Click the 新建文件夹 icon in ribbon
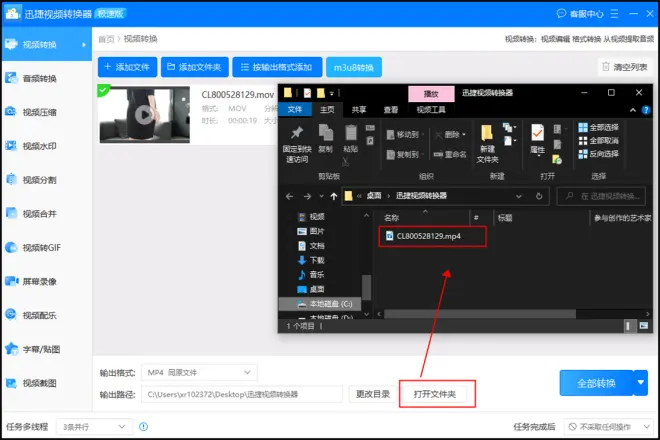This screenshot has width=660, height=440. pyautogui.click(x=487, y=133)
